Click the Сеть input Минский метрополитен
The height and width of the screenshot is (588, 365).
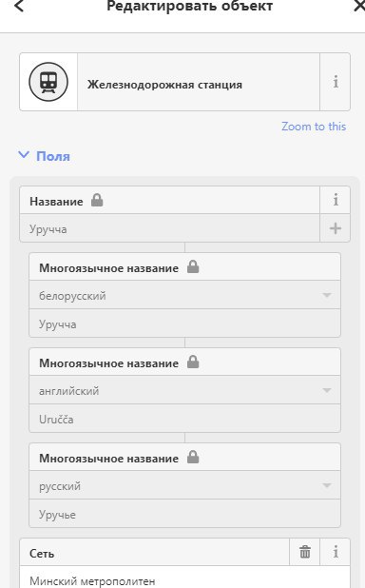point(184,578)
